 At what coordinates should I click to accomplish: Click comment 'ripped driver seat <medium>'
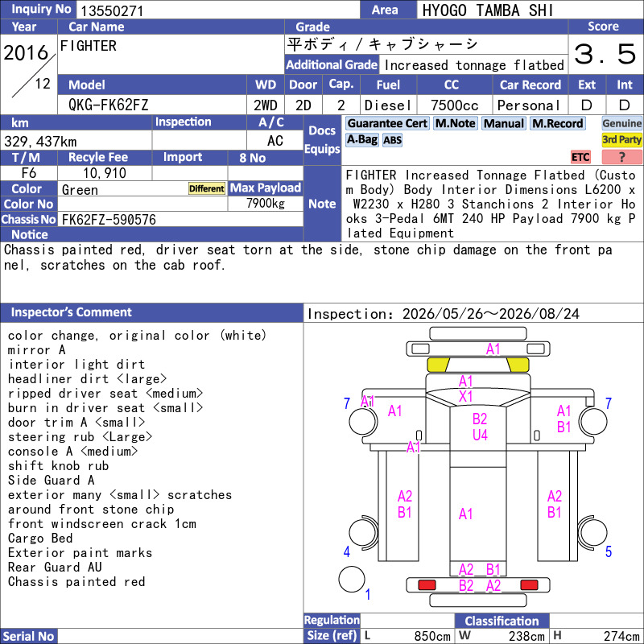105,394
